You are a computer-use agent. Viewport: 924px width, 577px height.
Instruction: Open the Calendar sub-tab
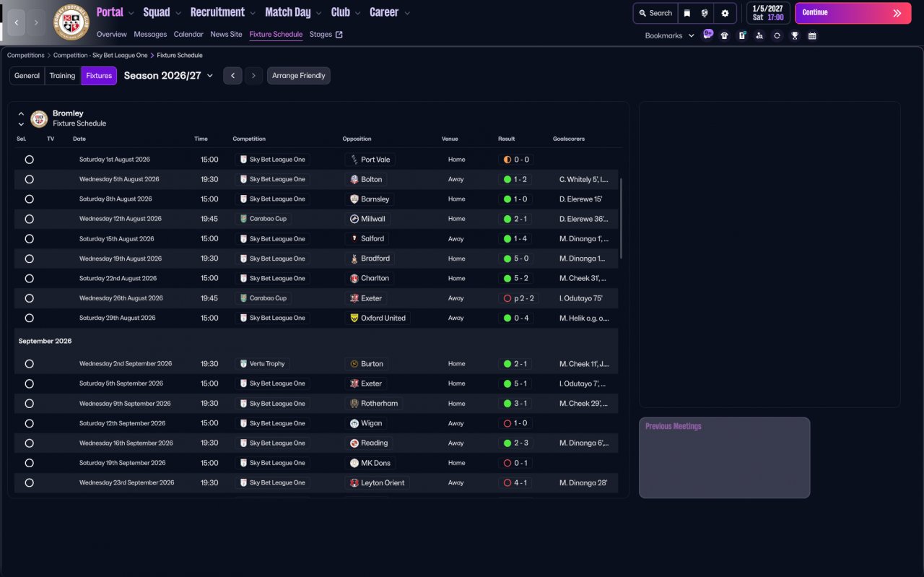coord(188,34)
